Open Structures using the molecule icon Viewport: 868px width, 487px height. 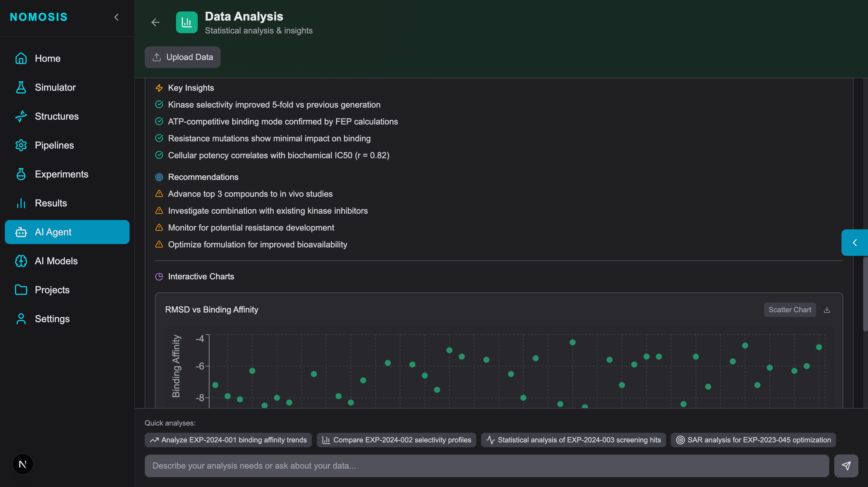click(21, 116)
